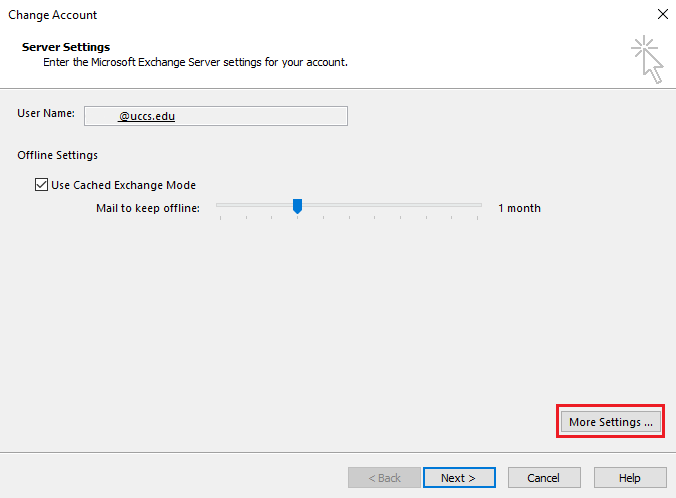This screenshot has width=676, height=498.
Task: Cancel the Change Account dialog
Action: coord(544,478)
